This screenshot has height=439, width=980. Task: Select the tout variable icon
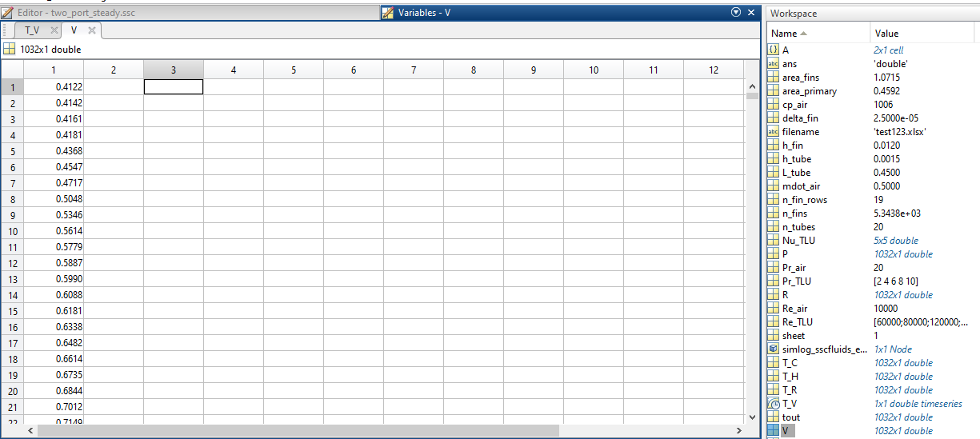[773, 417]
